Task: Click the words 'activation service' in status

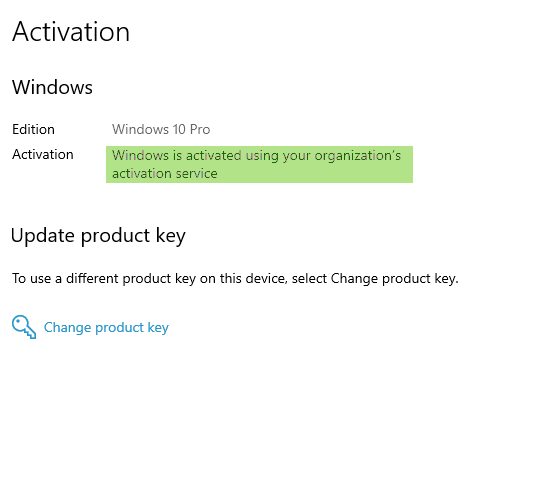Action: [165, 173]
